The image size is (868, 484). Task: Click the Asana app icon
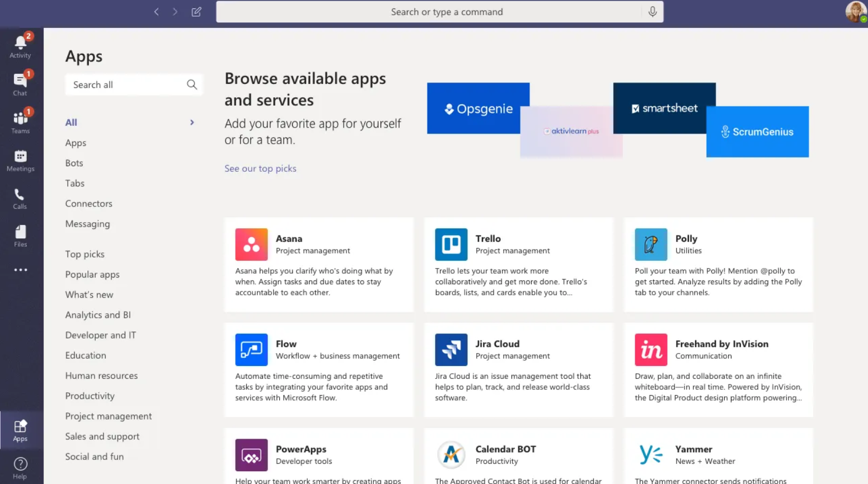[251, 245]
